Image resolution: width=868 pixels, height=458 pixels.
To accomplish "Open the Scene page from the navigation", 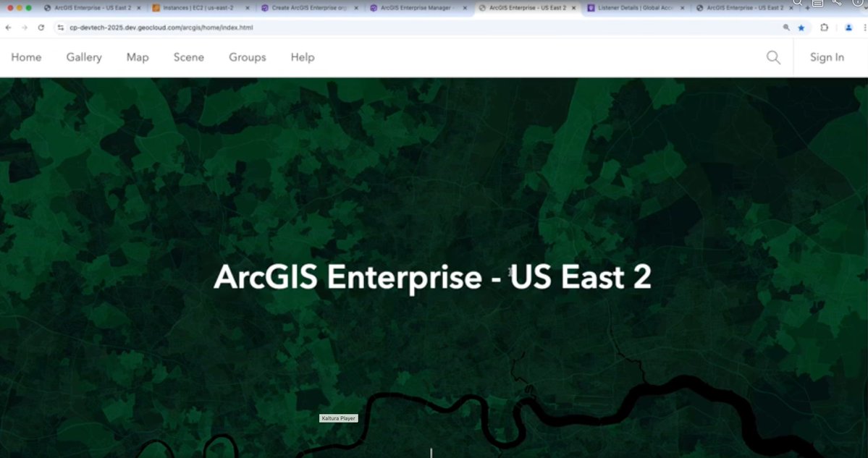I will pos(188,57).
